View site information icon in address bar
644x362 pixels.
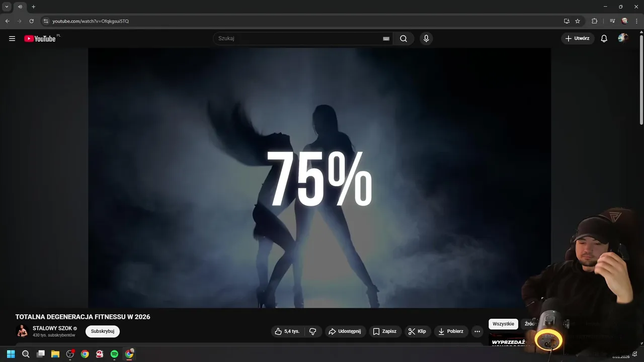pyautogui.click(x=45, y=21)
